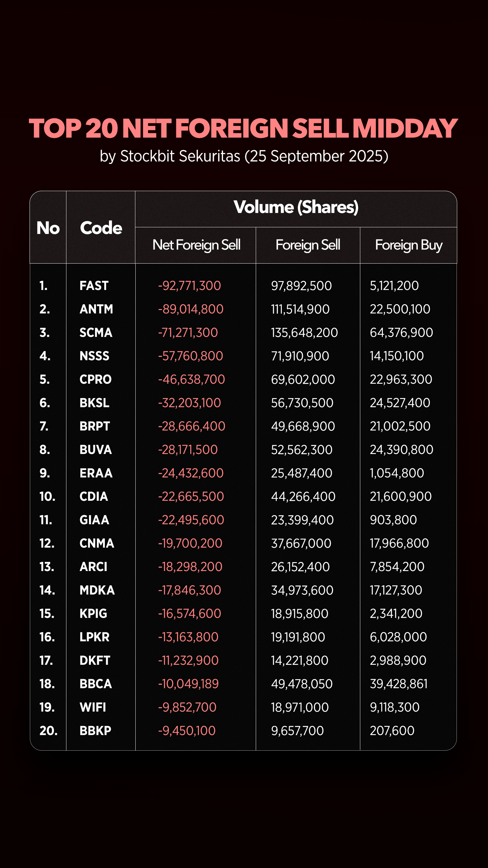Click the FAST stock code
Image resolution: width=488 pixels, height=868 pixels.
[x=94, y=286]
